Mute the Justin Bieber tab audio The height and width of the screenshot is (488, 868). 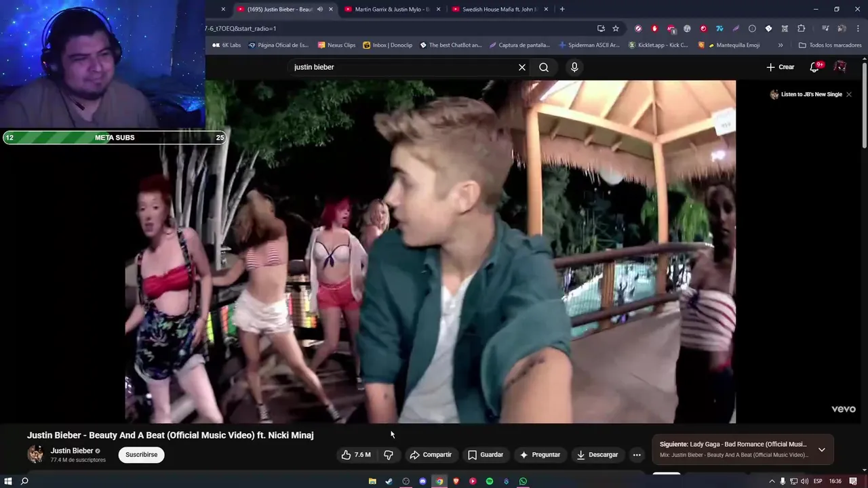320,9
